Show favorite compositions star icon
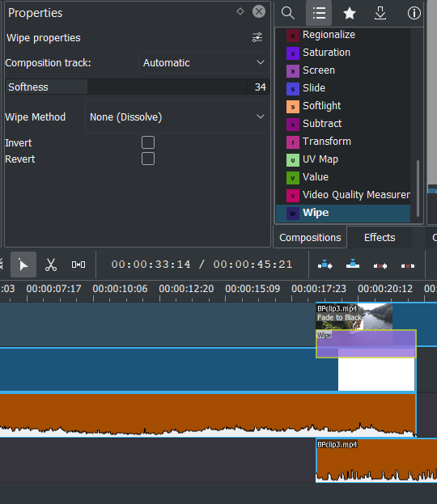The width and height of the screenshot is (437, 504). click(350, 13)
